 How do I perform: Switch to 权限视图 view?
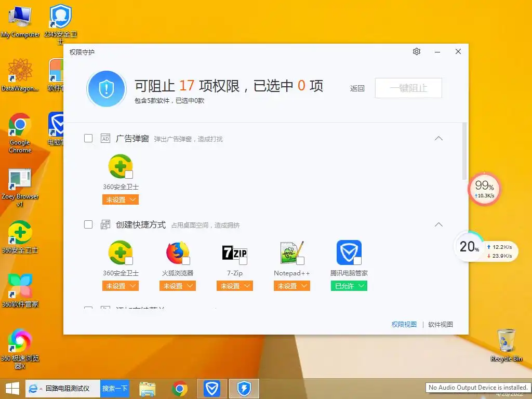(x=404, y=324)
